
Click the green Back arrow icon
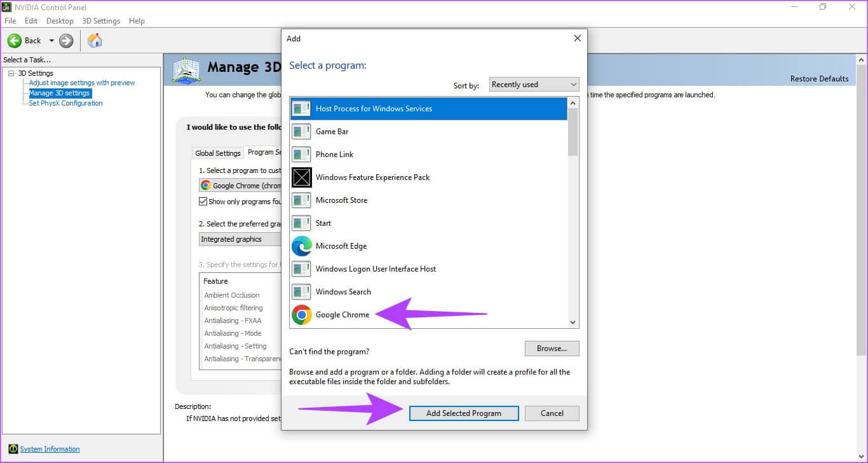point(14,41)
